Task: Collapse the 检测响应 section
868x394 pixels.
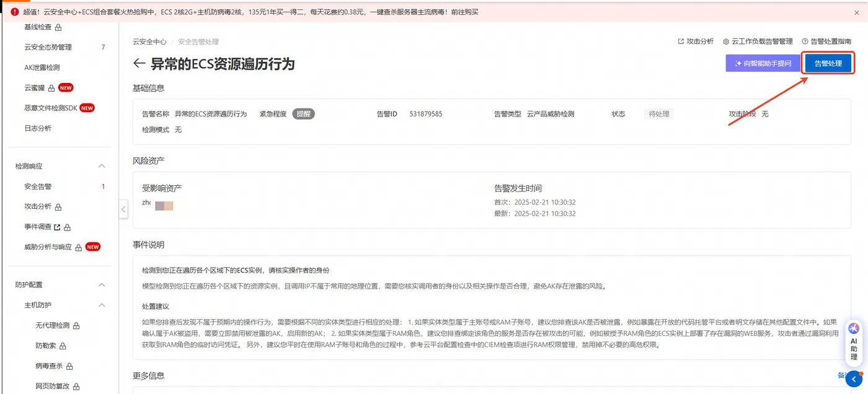Action: pyautogui.click(x=102, y=167)
